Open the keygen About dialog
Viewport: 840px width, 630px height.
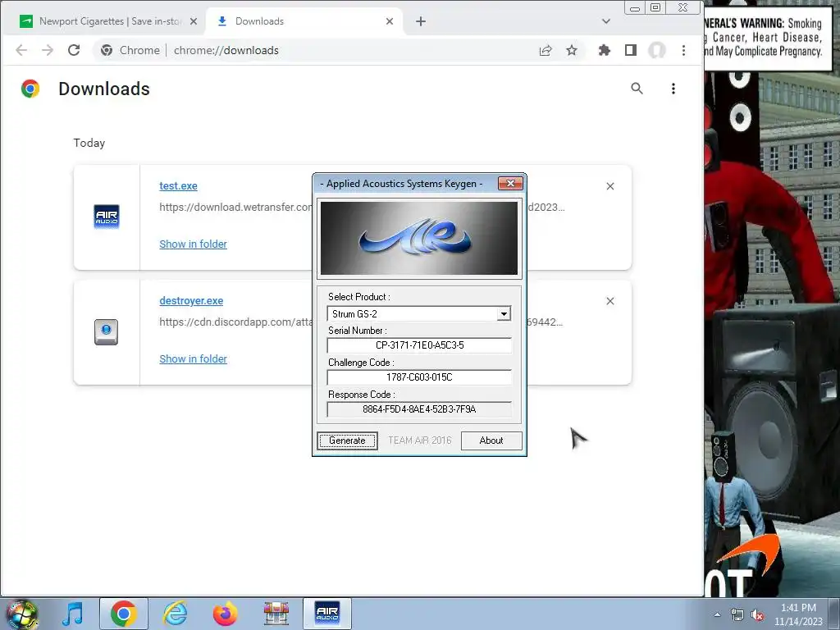point(491,441)
